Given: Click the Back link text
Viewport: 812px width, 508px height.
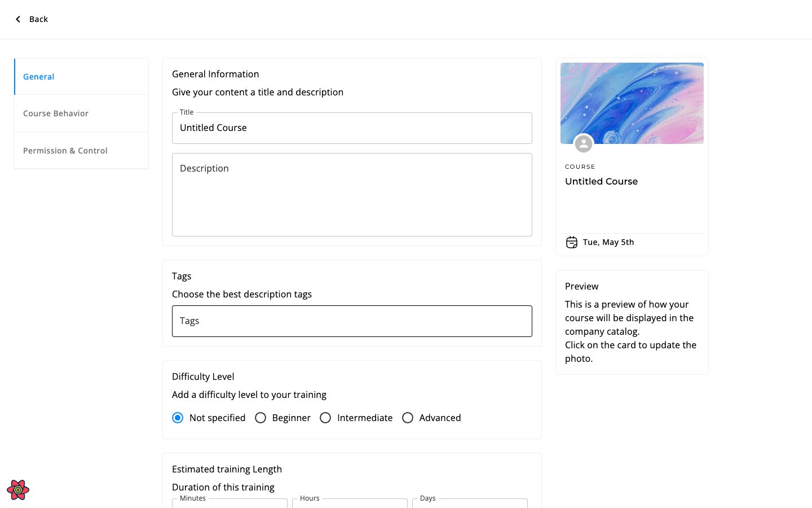Looking at the screenshot, I should [x=38, y=19].
